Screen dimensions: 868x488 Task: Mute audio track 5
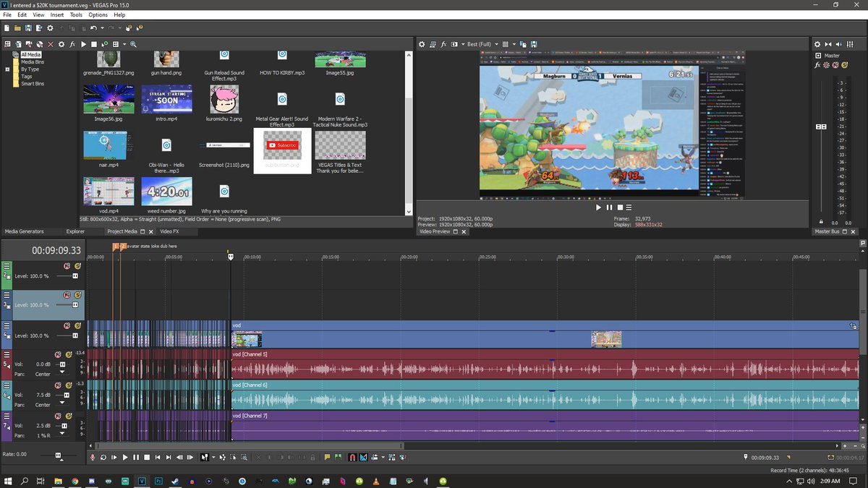pos(58,354)
